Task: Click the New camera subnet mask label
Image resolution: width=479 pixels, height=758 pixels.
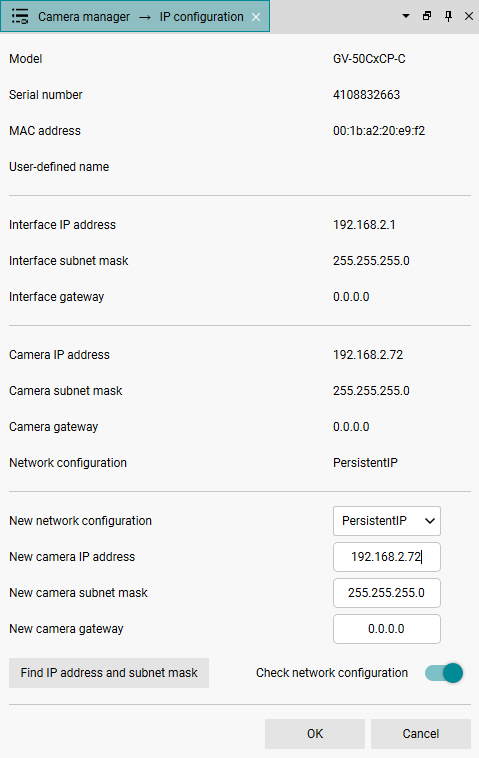Action: (x=78, y=593)
